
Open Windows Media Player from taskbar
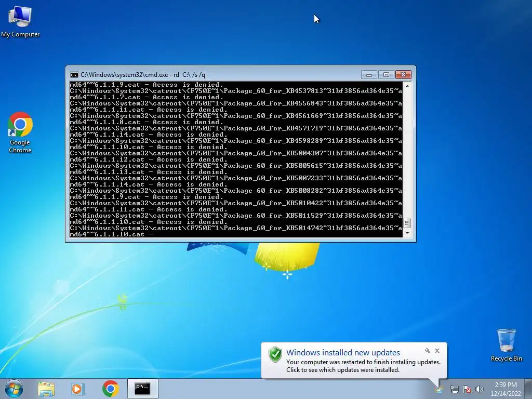pos(77,389)
